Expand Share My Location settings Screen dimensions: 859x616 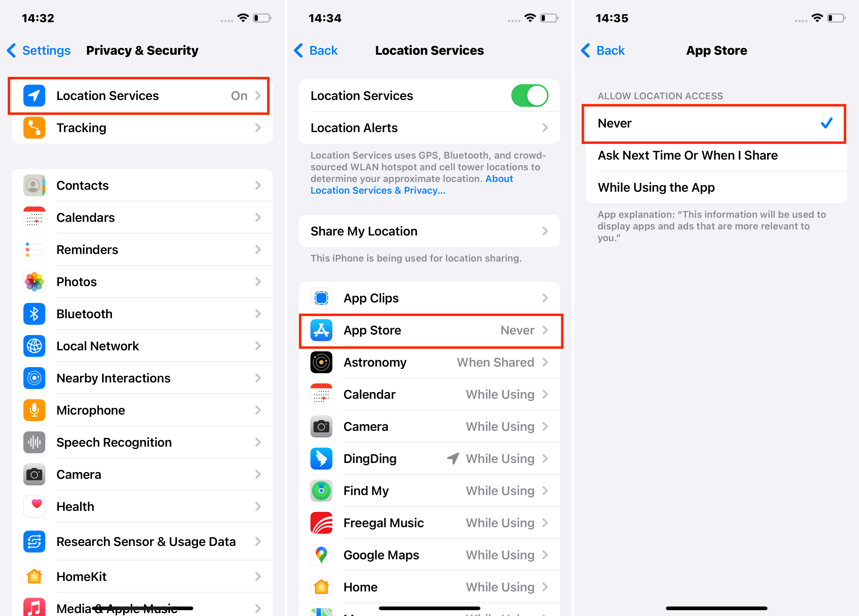pos(429,231)
